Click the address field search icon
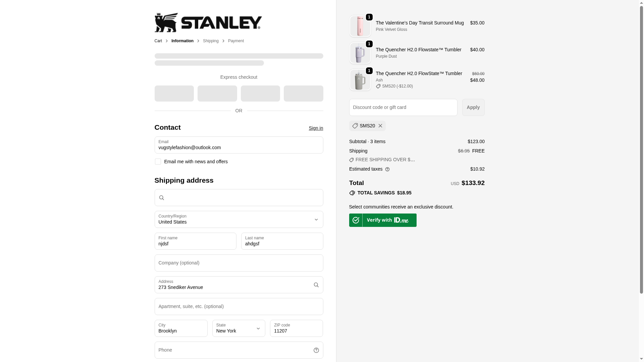 [x=316, y=285]
